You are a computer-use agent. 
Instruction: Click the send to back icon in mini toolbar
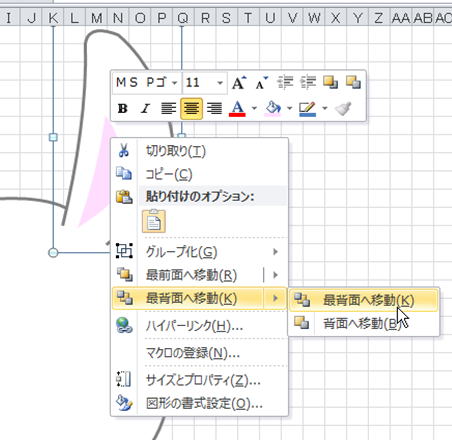coord(353,82)
